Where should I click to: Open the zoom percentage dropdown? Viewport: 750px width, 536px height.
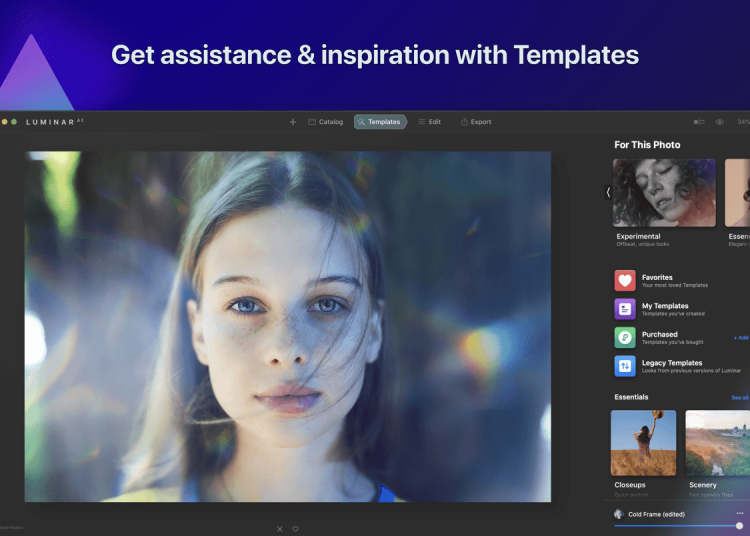coord(742,122)
